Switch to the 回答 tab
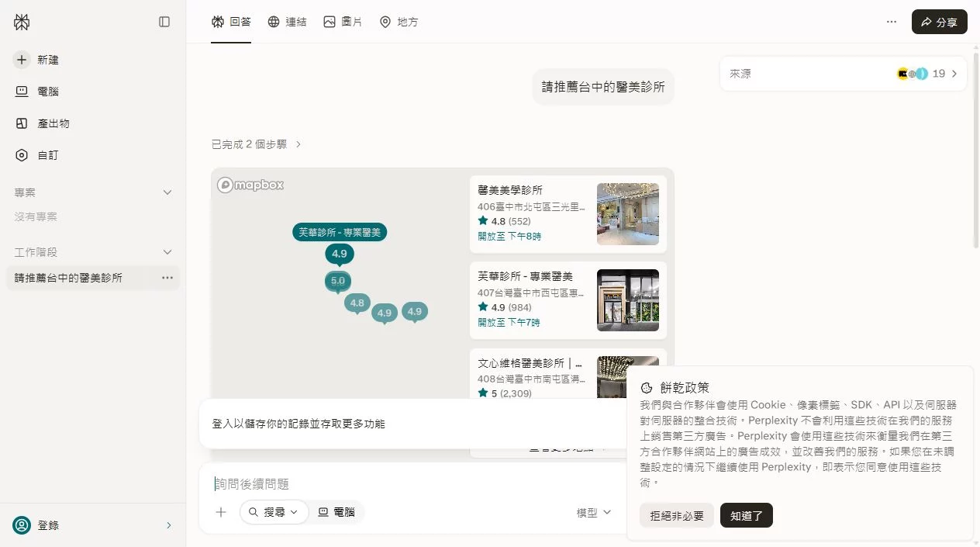The height and width of the screenshot is (547, 980). [x=231, y=22]
